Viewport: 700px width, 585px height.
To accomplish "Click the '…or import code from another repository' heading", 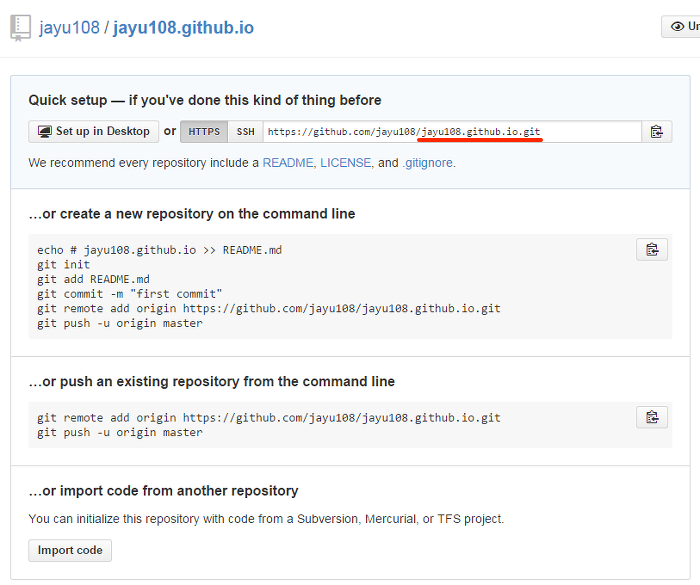I will pos(163,491).
